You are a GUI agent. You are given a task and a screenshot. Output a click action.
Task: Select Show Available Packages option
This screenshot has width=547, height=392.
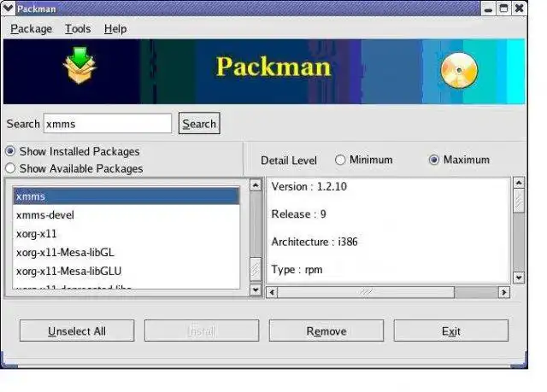(x=74, y=168)
